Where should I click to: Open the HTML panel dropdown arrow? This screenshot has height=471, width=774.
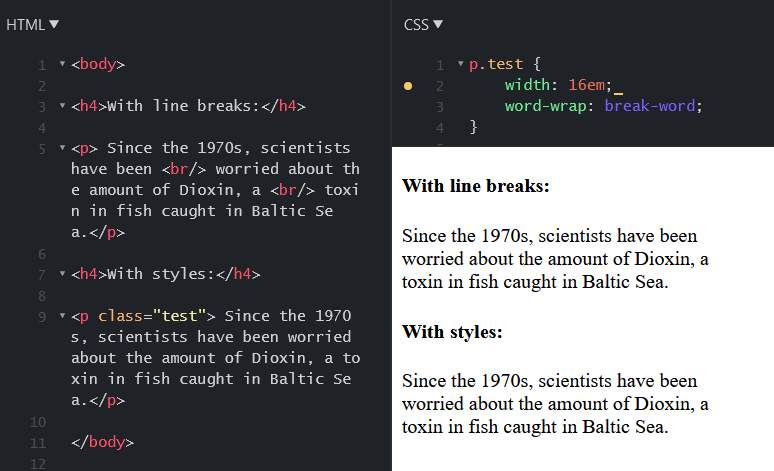click(x=54, y=24)
